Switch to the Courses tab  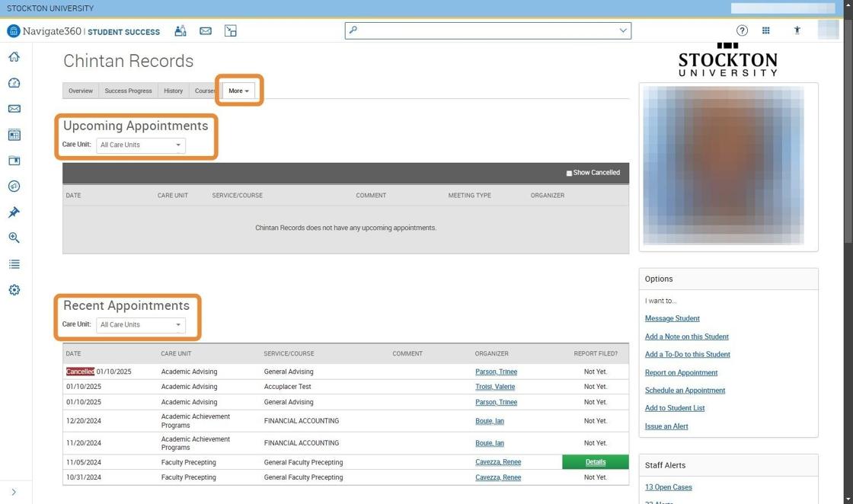point(205,91)
